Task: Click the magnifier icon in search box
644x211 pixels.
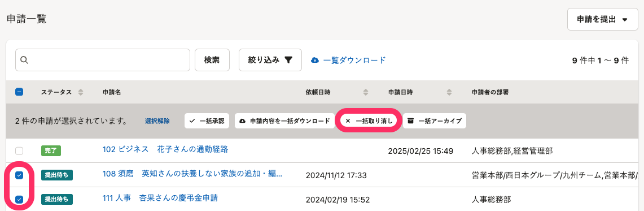Action: [x=24, y=60]
